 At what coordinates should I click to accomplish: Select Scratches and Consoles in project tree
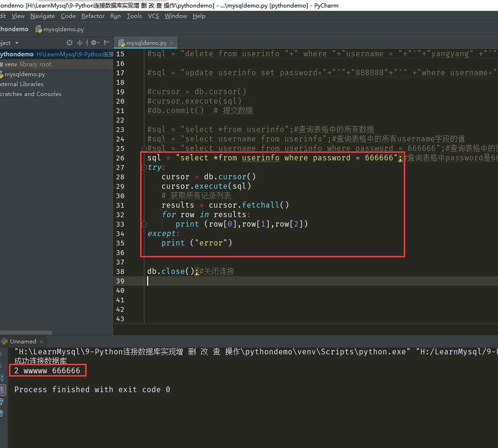click(31, 94)
